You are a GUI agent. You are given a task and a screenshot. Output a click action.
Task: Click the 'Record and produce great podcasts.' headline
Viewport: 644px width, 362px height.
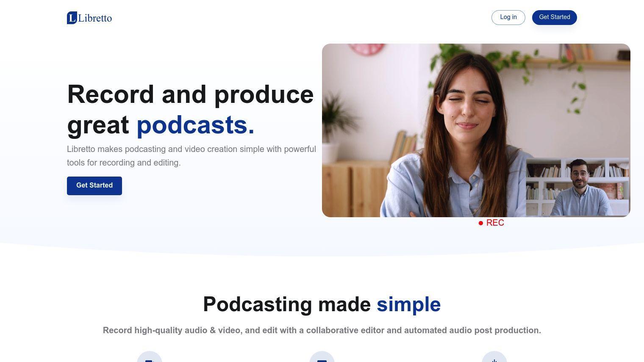tap(191, 110)
